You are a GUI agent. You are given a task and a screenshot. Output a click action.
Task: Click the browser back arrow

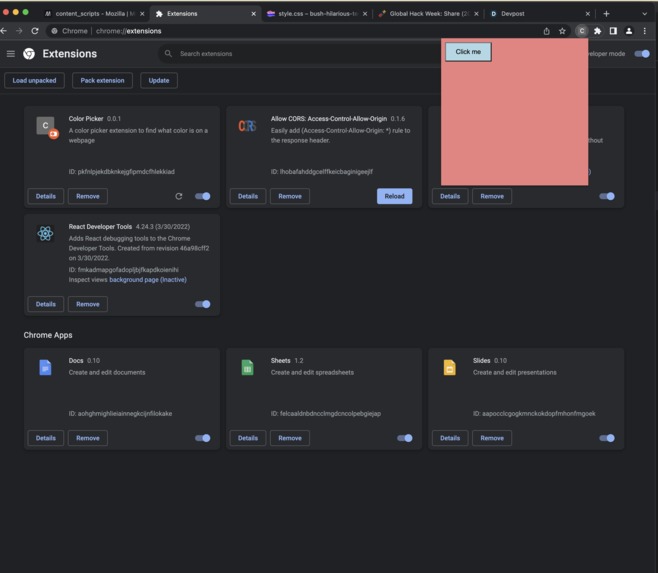click(x=4, y=31)
